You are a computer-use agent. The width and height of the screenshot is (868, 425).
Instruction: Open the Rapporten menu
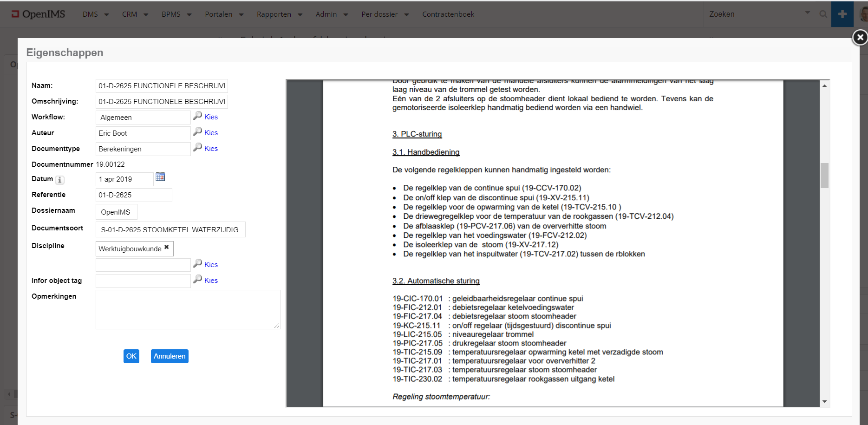coord(279,14)
